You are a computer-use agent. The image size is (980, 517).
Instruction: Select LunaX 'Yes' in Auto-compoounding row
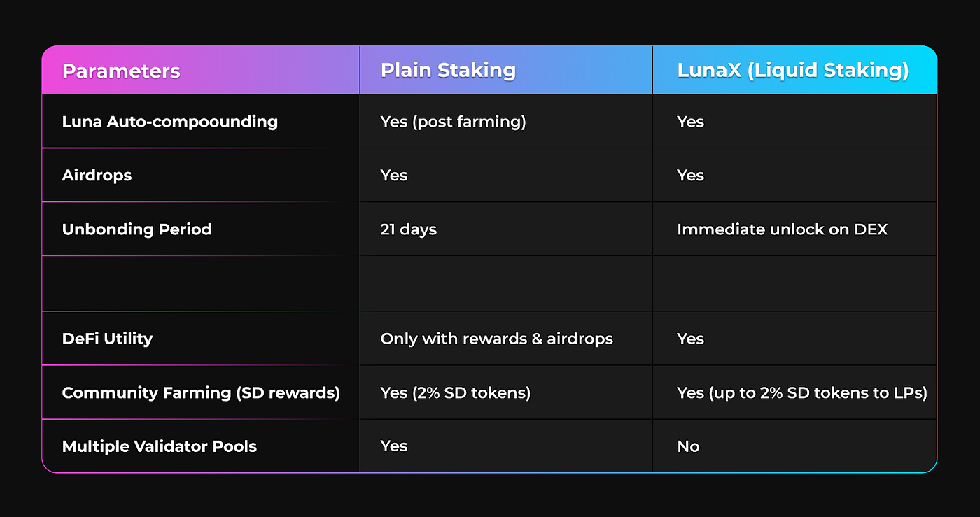tap(690, 122)
